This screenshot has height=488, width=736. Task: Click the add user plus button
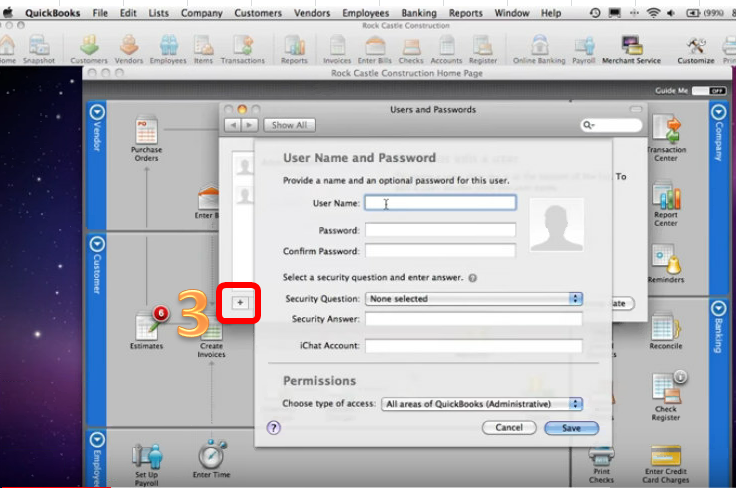point(240,303)
